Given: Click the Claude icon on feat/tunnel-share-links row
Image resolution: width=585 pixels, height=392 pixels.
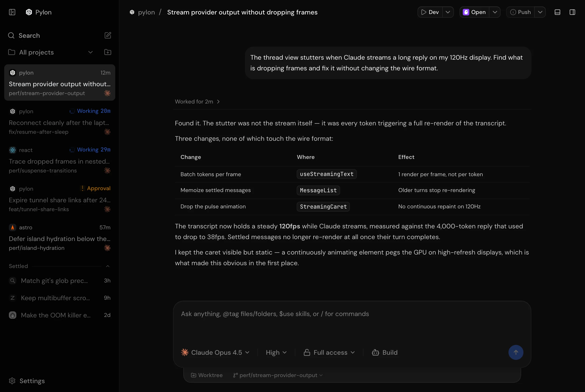Looking at the screenshot, I should click(x=107, y=209).
